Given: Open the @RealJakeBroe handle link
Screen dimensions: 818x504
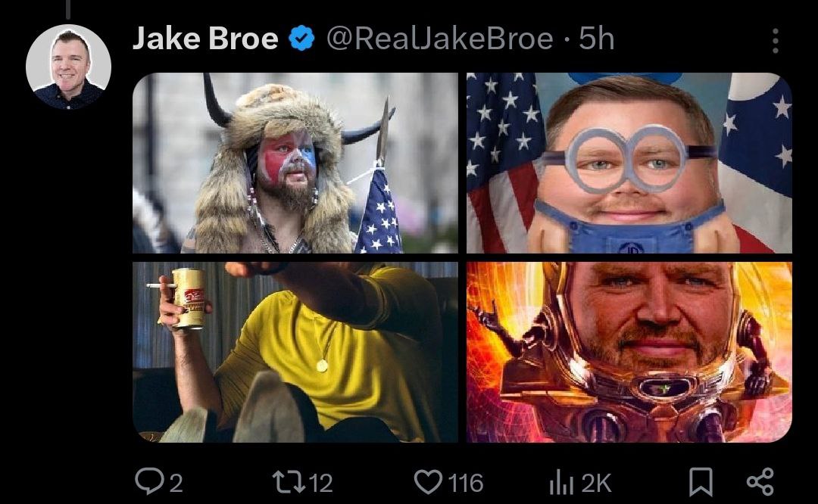Looking at the screenshot, I should tap(439, 39).
